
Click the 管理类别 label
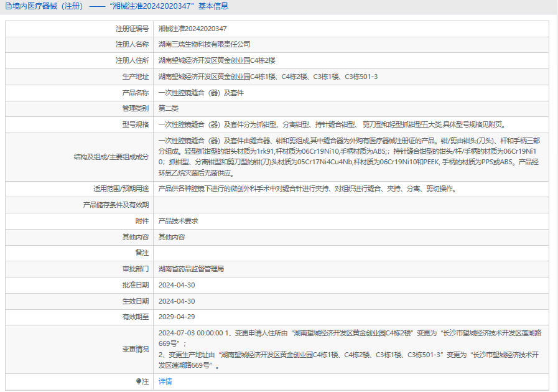pos(136,109)
